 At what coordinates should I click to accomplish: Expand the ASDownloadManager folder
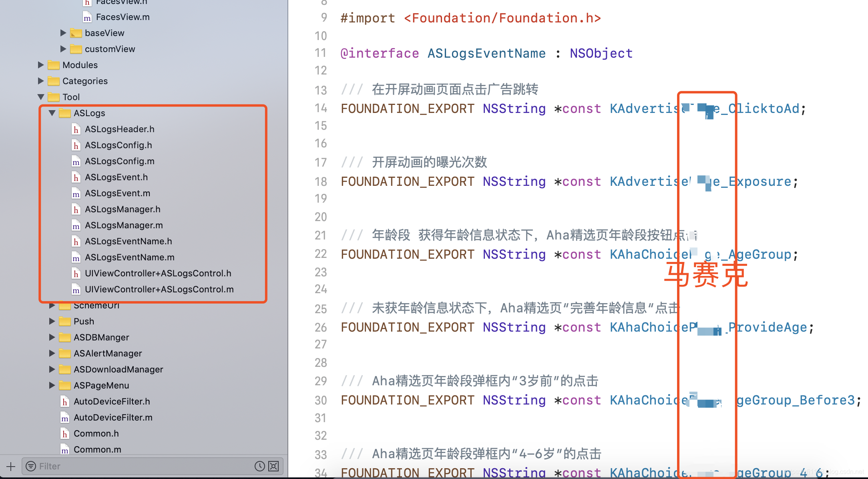(52, 369)
